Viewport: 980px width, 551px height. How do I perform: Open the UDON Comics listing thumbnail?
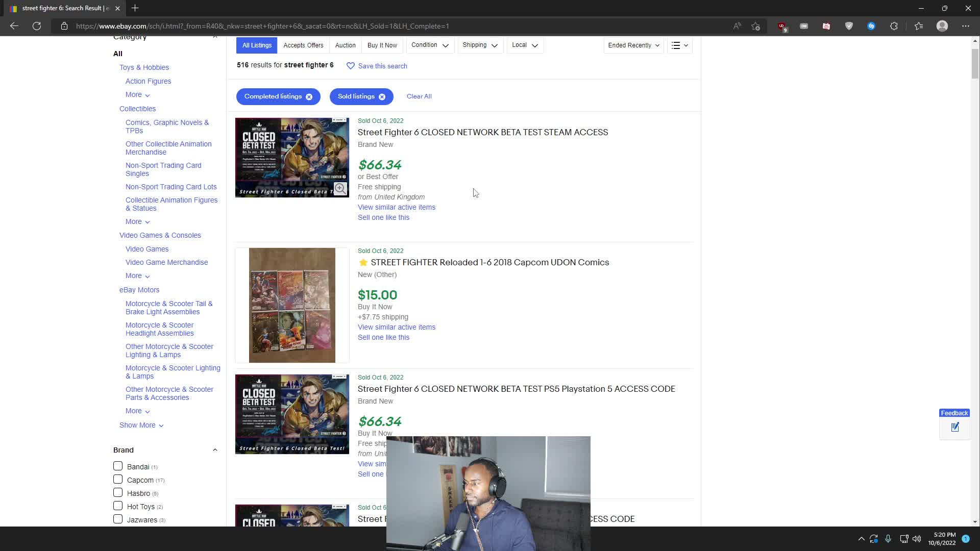(292, 305)
